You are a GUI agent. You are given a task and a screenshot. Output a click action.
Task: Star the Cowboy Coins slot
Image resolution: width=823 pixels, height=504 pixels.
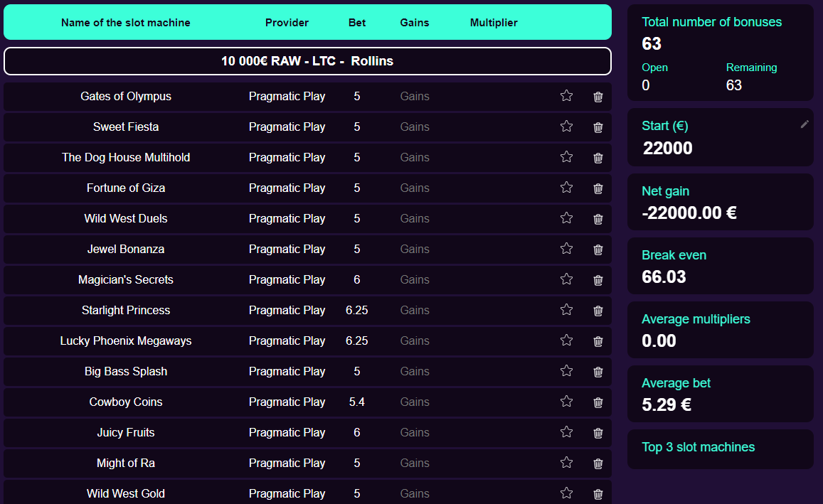coord(566,401)
